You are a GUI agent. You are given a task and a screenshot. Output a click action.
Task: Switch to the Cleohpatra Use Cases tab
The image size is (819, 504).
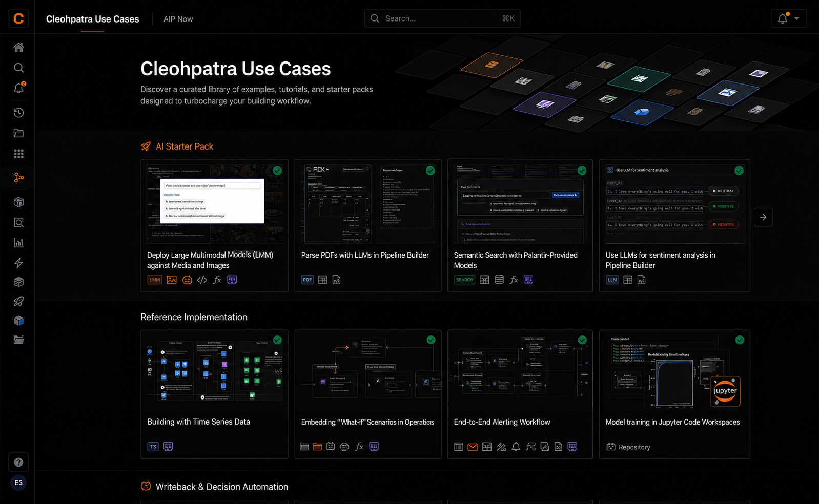(92, 19)
